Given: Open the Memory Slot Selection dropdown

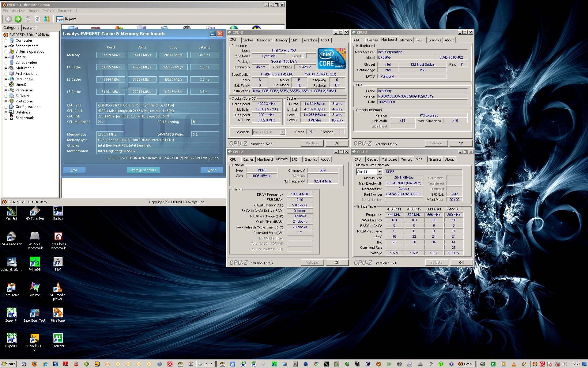Looking at the screenshot, I should pyautogui.click(x=379, y=172).
